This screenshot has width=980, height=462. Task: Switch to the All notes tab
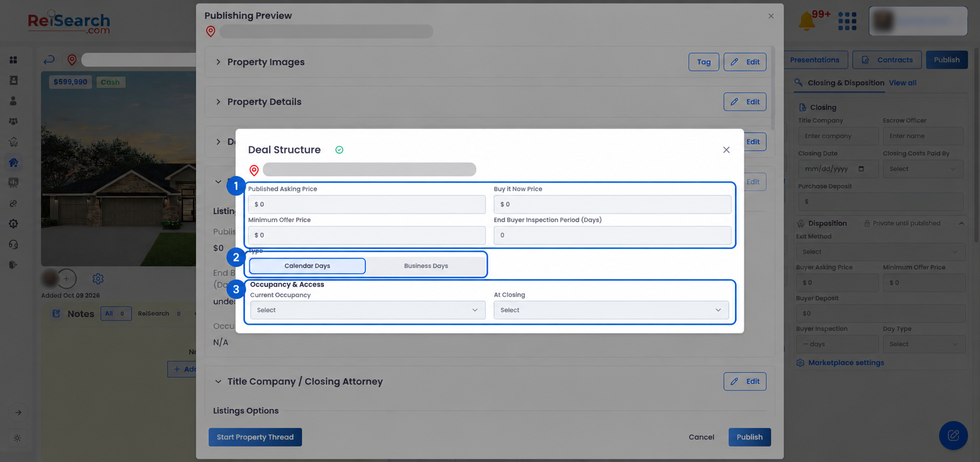coord(116,313)
